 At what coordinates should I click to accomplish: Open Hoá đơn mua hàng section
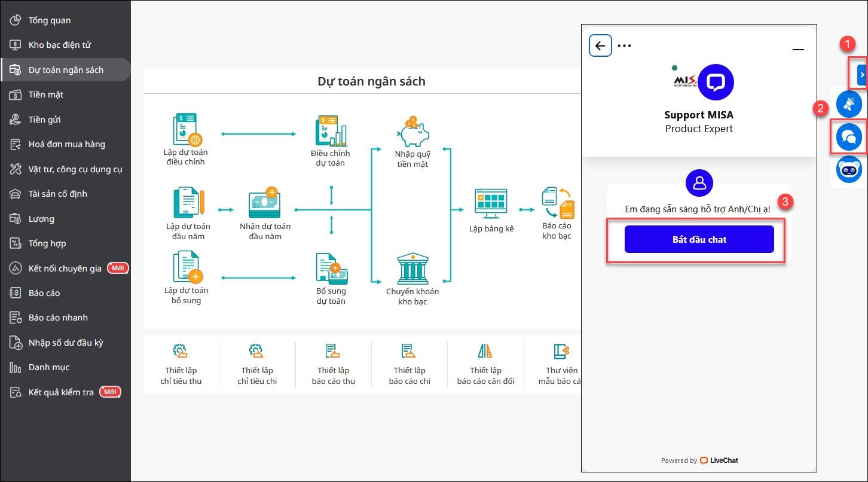click(x=65, y=144)
